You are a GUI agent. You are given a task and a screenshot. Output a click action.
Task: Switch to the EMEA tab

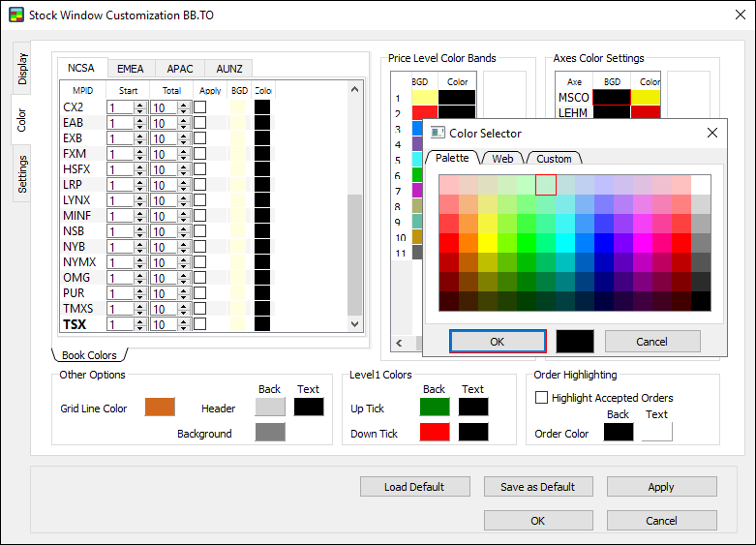[x=131, y=69]
